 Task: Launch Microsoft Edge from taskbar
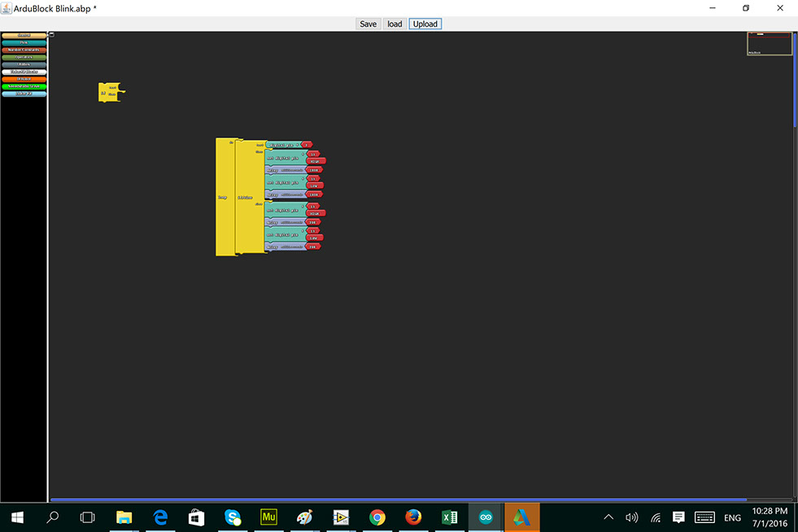tap(160, 517)
